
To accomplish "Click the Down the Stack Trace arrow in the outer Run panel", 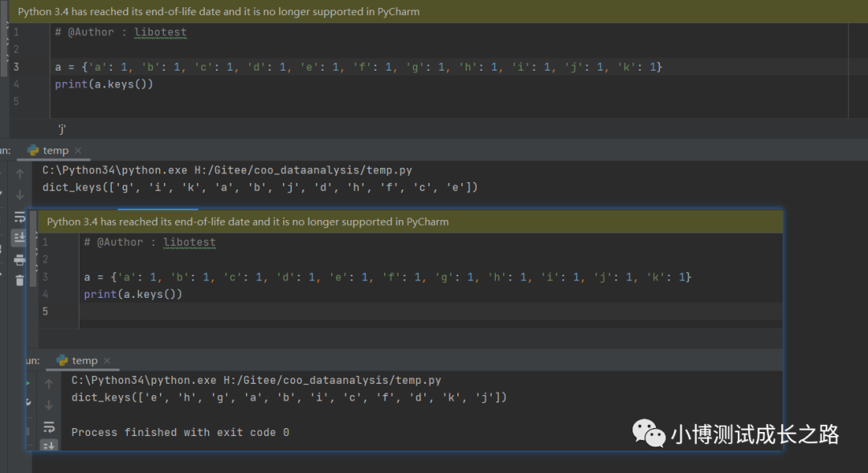I will click(x=20, y=194).
